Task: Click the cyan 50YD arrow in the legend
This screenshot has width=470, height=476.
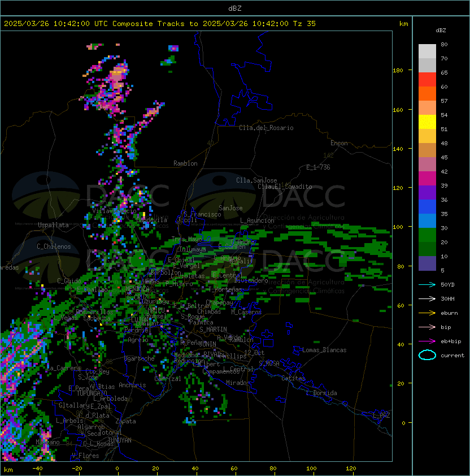Action: click(427, 285)
